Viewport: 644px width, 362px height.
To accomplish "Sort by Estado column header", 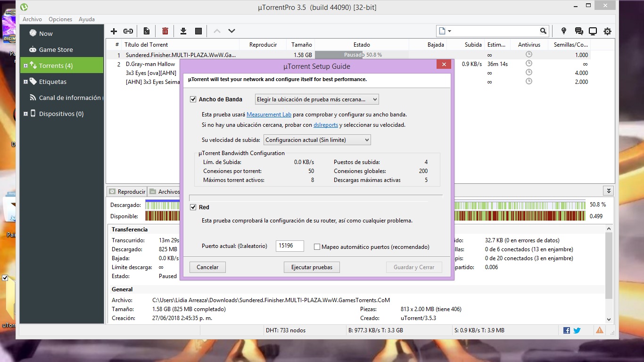I will [362, 45].
